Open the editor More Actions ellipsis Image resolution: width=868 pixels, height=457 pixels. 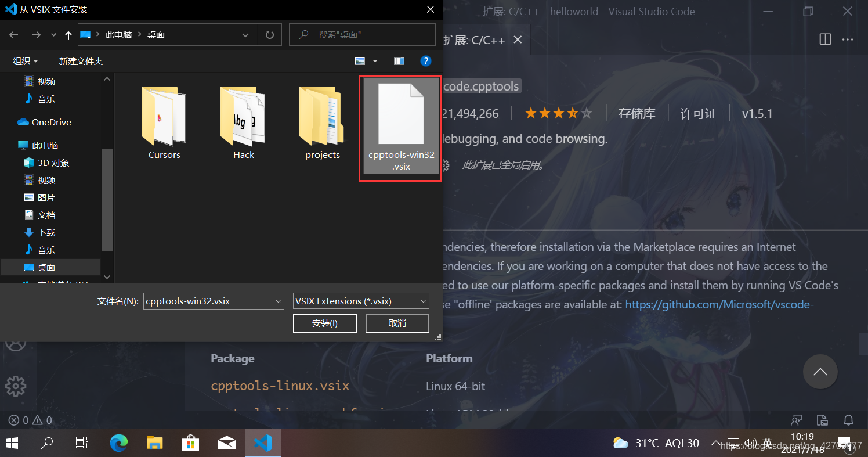[x=848, y=39]
